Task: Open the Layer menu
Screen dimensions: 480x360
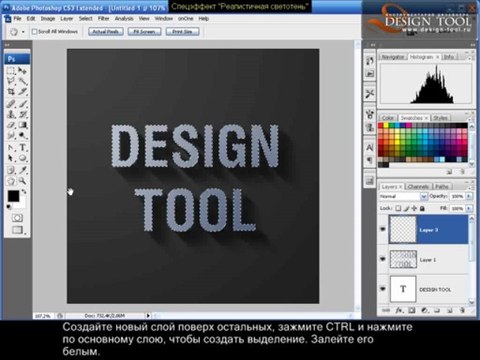Action: pos(66,19)
